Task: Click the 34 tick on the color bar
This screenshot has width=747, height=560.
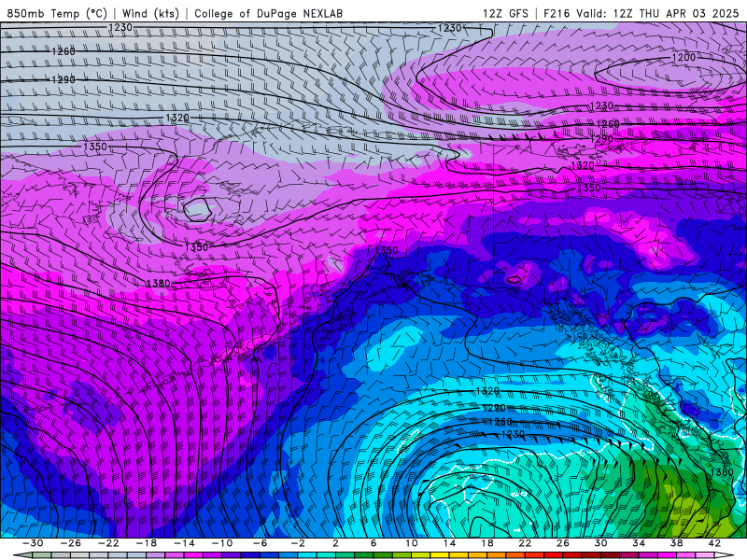Action: pyautogui.click(x=639, y=543)
